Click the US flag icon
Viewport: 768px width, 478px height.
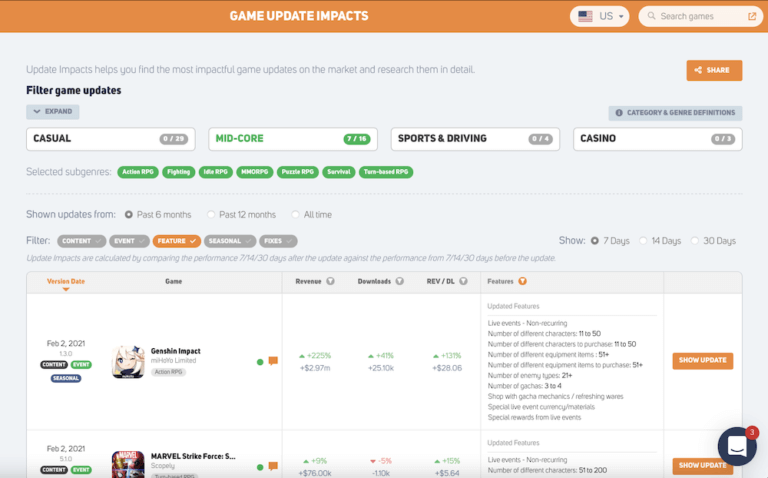pyautogui.click(x=585, y=16)
